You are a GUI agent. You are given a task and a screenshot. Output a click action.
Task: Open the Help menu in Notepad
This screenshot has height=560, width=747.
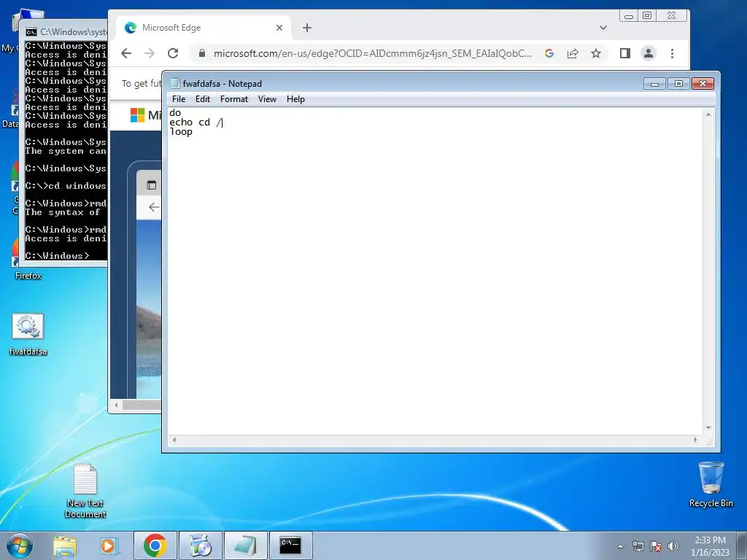(295, 99)
